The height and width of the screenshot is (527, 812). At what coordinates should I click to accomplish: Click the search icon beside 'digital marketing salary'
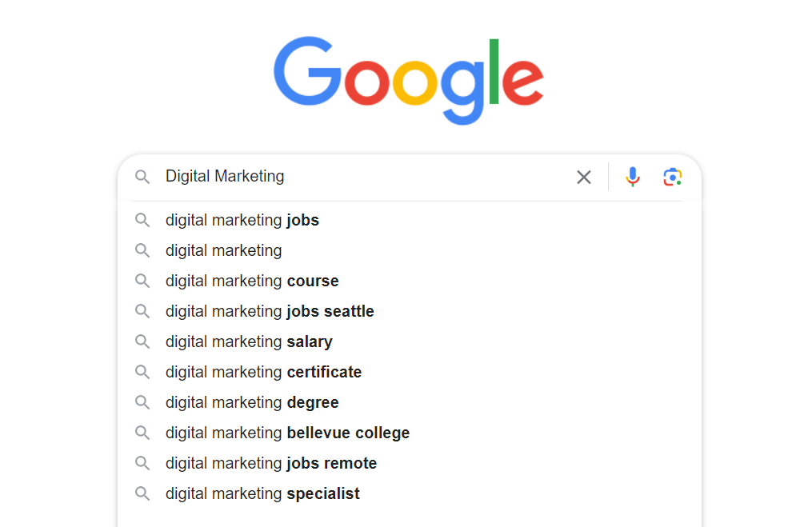coord(142,341)
